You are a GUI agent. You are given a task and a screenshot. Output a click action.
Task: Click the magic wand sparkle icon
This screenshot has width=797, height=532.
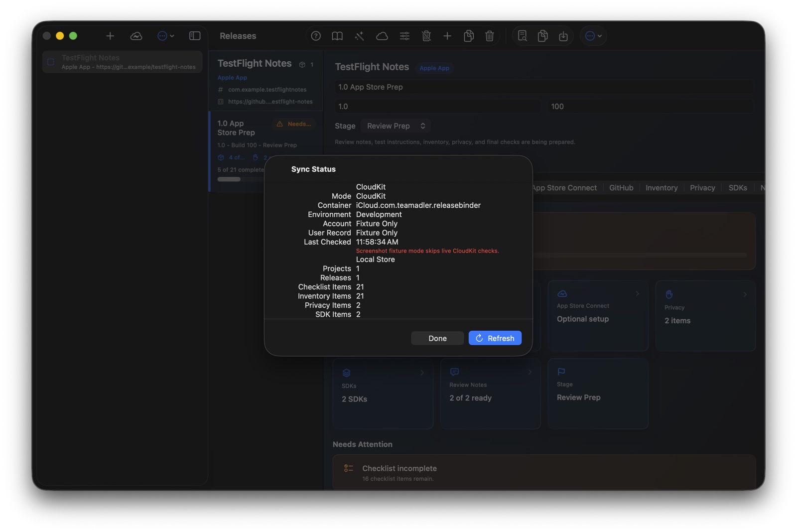359,36
